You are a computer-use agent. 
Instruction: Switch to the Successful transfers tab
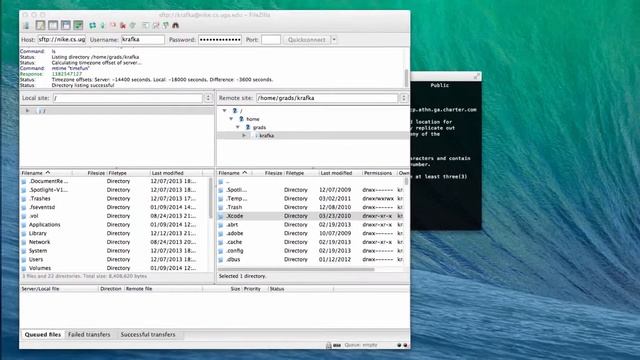coord(148,334)
